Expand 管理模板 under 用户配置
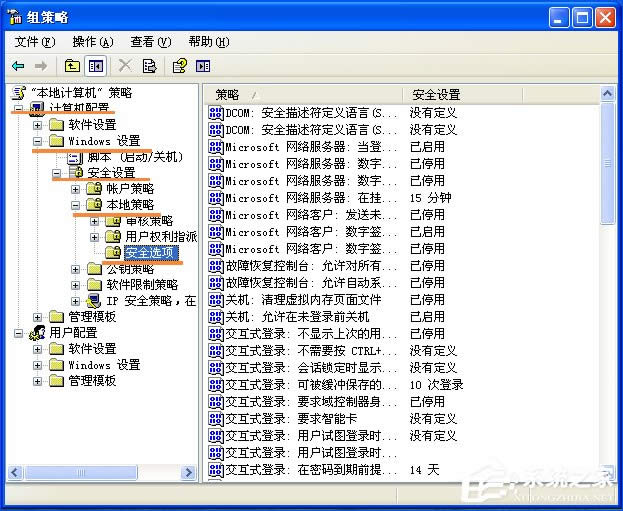The image size is (623, 511). coord(38,381)
